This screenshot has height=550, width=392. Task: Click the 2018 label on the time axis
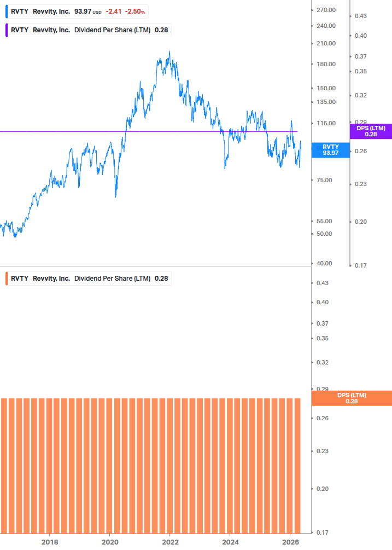(50, 542)
